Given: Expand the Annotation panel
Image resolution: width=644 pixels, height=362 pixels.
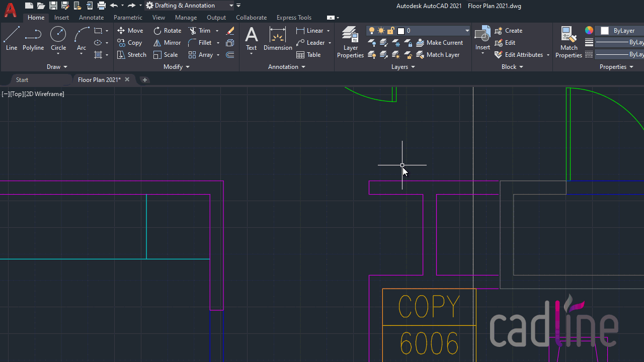Looking at the screenshot, I should (x=287, y=67).
